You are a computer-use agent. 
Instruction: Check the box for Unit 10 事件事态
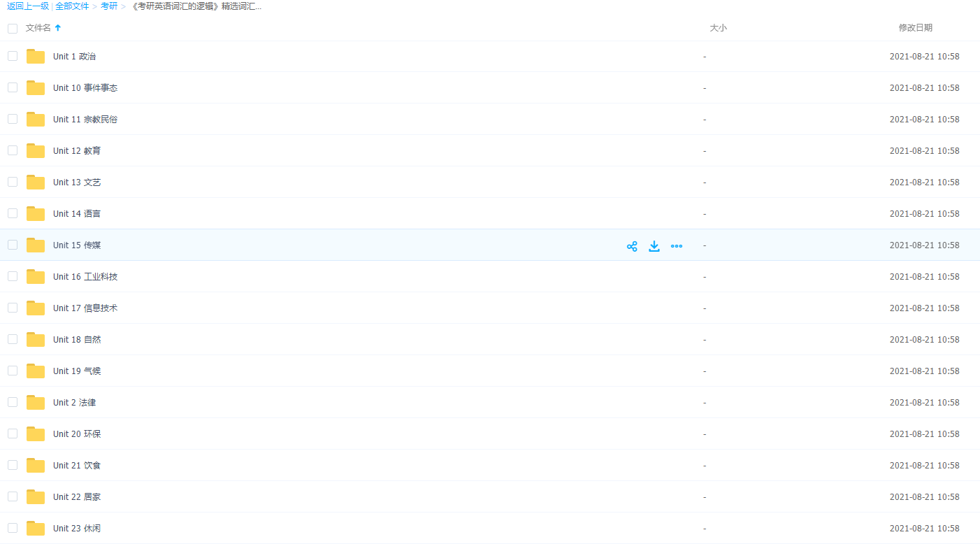point(13,87)
